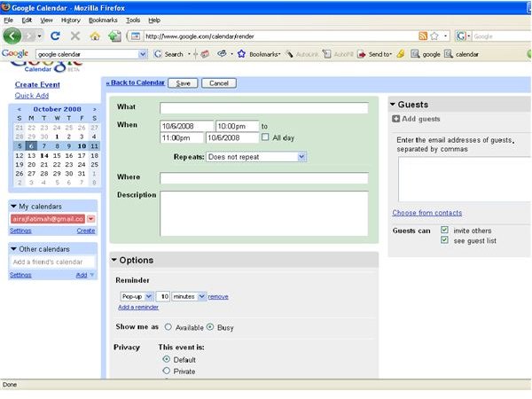This screenshot has height=399, width=532.
Task: Click in the Where text field
Action: pyautogui.click(x=264, y=178)
